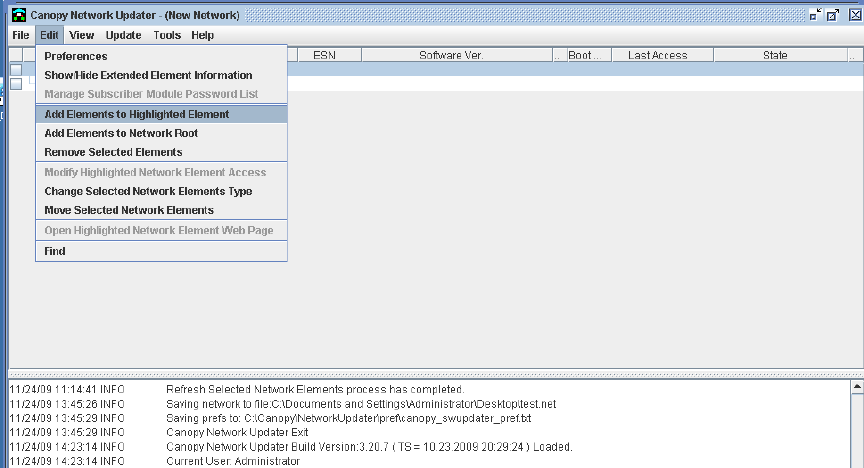Click the Last Access column header
This screenshot has height=468, width=864.
[663, 55]
